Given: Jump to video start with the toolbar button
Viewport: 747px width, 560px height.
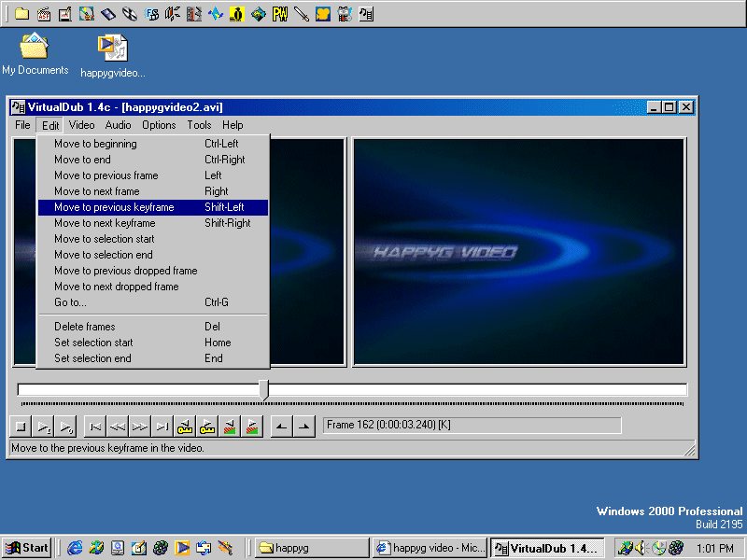Looking at the screenshot, I should [x=95, y=427].
